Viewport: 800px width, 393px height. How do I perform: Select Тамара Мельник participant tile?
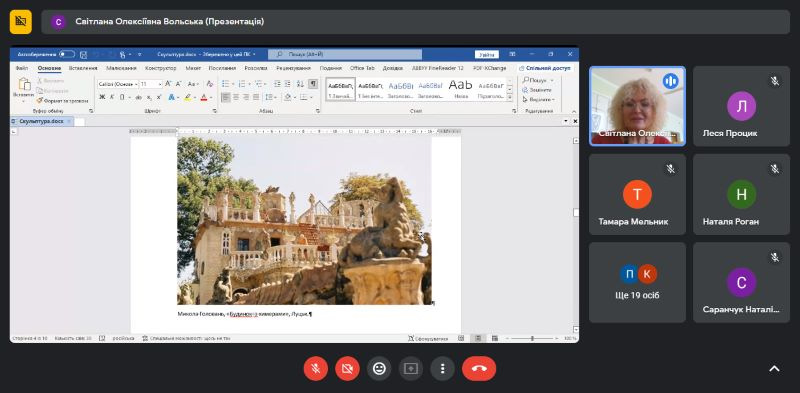click(637, 194)
